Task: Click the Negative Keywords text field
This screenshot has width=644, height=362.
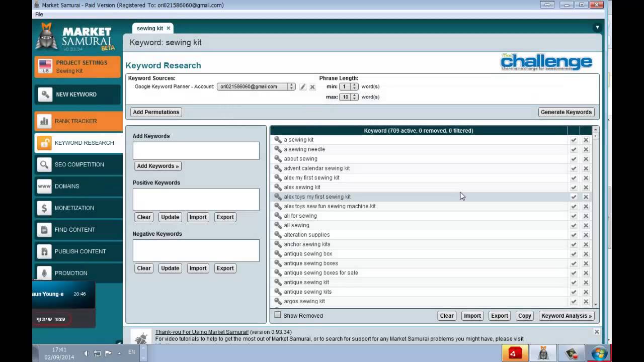Action: coord(196,250)
